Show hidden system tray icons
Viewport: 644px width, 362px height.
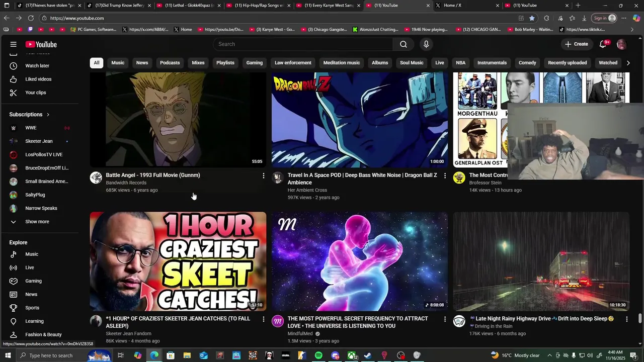coord(549,355)
